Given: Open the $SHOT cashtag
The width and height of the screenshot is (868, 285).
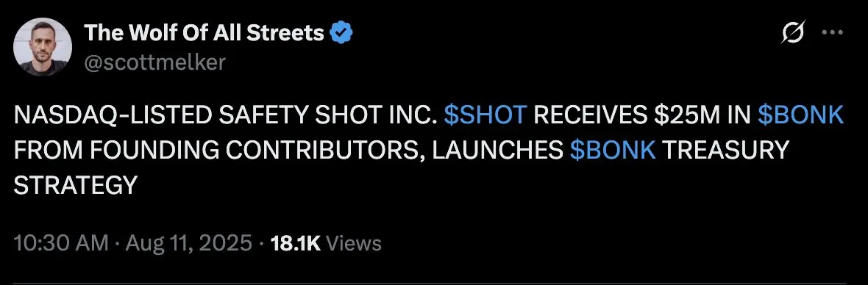Looking at the screenshot, I should tap(485, 115).
